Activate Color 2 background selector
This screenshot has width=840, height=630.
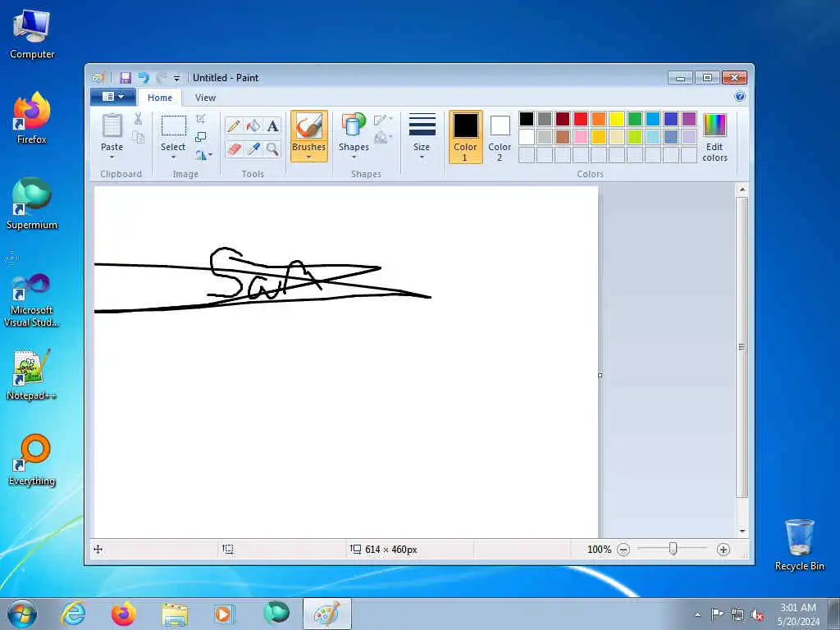click(500, 137)
